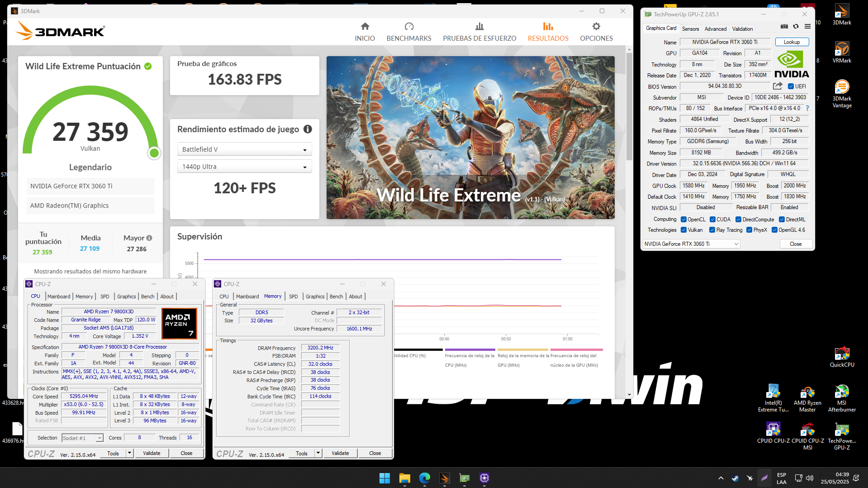Click Close button in GPU-Z

796,244
